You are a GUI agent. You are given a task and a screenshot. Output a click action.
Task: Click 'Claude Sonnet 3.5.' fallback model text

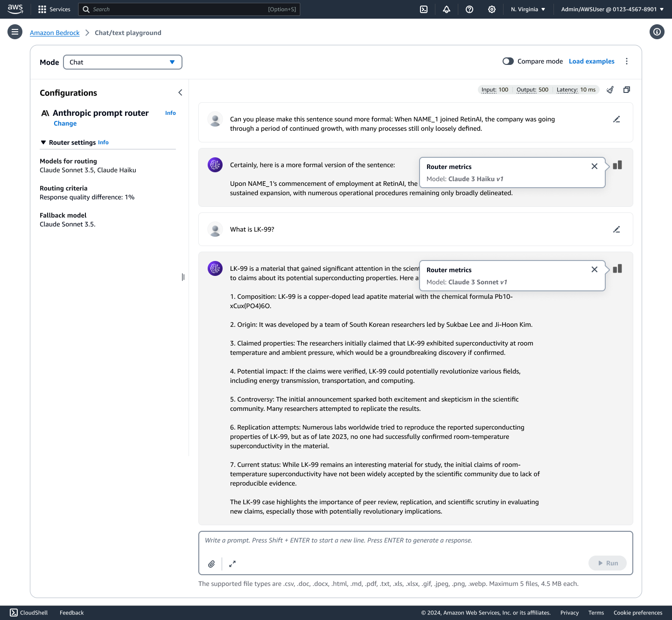(68, 224)
